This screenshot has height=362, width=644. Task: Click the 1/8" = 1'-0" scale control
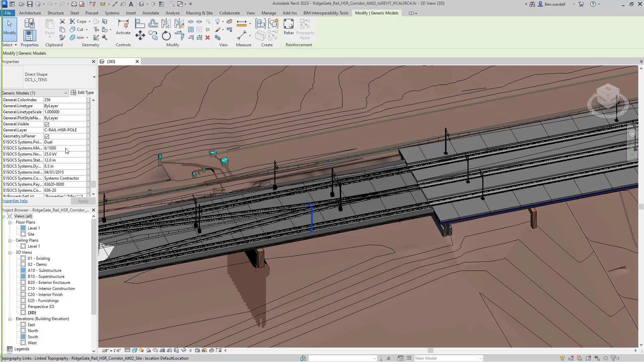pyautogui.click(x=111, y=350)
